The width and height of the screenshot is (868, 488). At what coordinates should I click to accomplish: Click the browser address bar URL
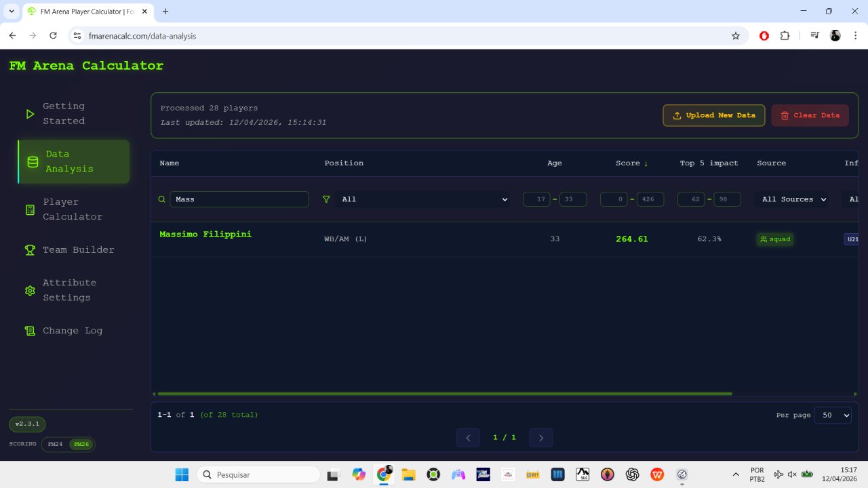click(x=142, y=36)
